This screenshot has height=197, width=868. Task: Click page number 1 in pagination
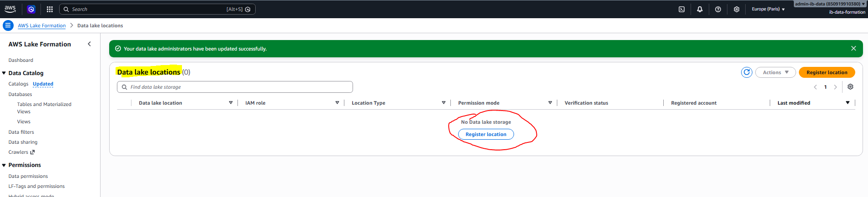point(825,87)
